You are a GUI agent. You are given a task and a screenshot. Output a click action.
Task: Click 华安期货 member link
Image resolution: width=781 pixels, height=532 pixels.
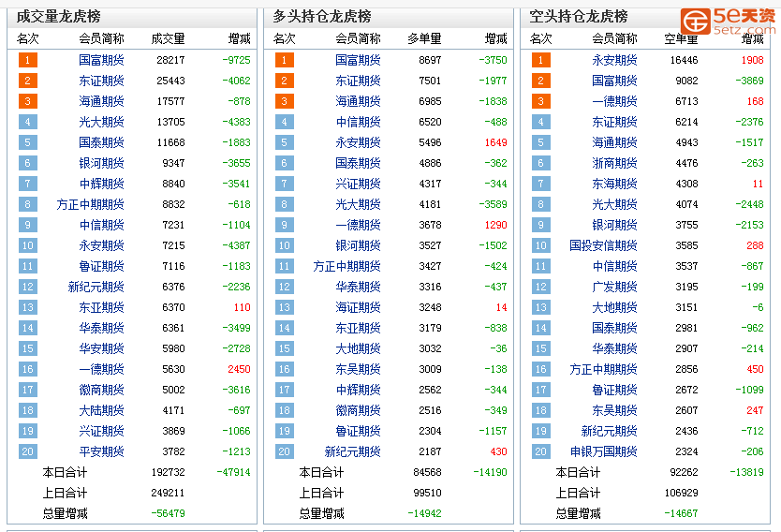pyautogui.click(x=101, y=348)
